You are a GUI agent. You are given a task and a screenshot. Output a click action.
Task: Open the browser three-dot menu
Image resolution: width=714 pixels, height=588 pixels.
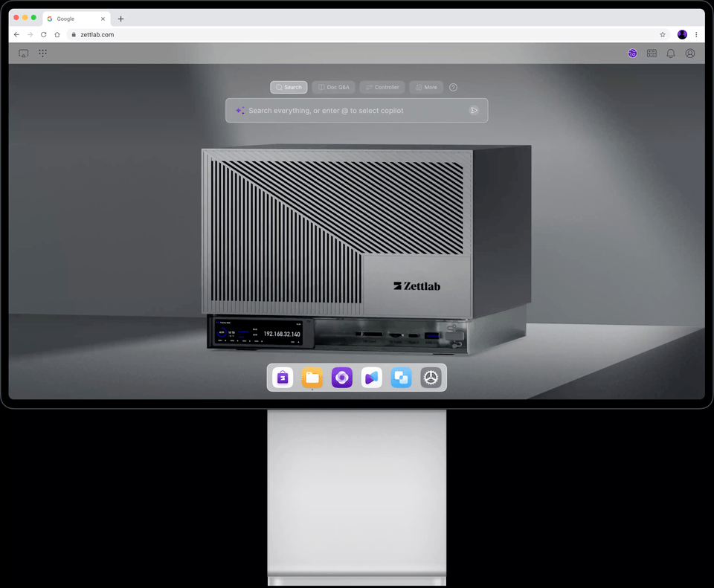tap(696, 35)
